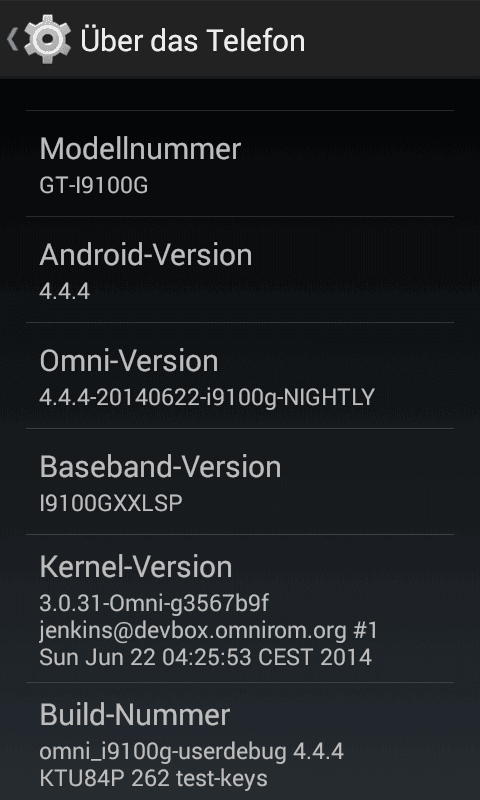The height and width of the screenshot is (800, 480).
Task: Tap the I9100GXXLSP baseband value
Action: [111, 503]
